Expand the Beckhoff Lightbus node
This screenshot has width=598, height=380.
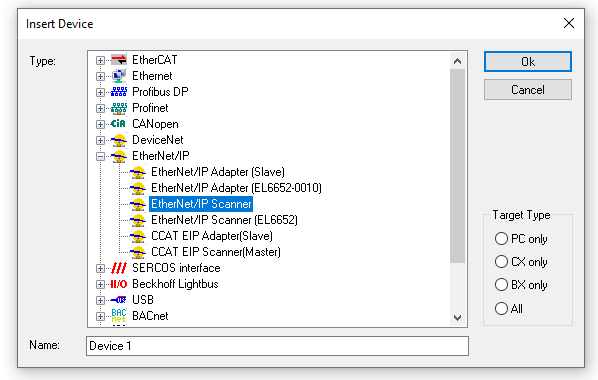pos(100,285)
